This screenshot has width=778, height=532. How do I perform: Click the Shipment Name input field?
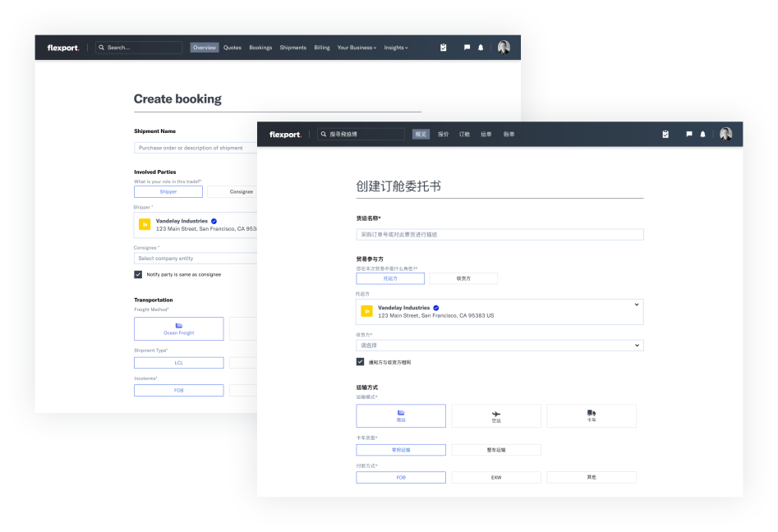196,148
